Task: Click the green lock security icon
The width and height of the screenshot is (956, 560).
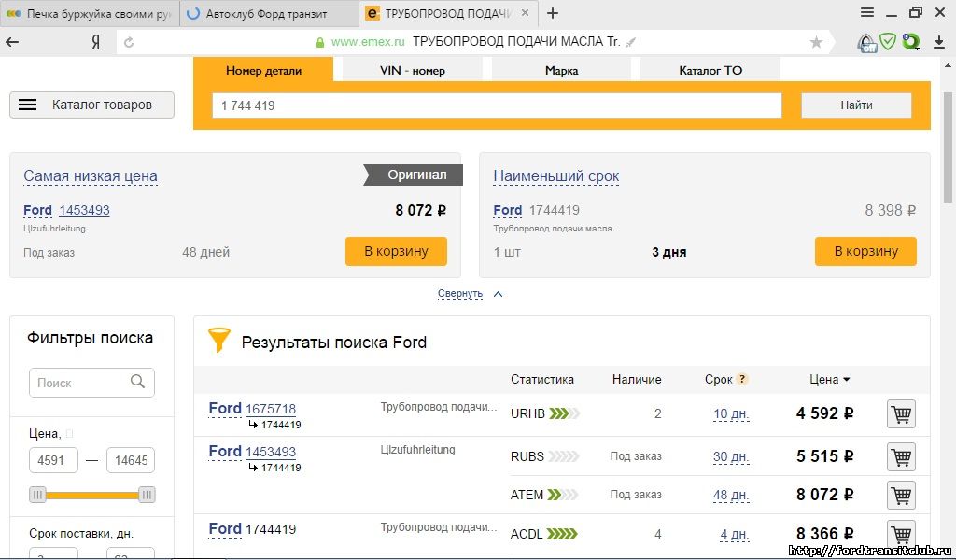Action: pyautogui.click(x=320, y=42)
